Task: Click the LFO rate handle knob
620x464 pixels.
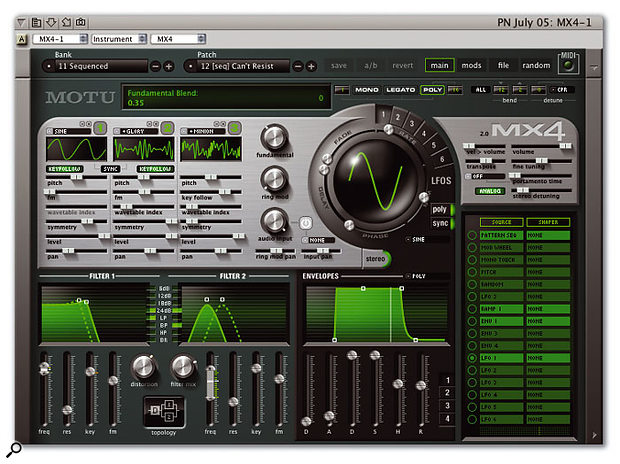Action: (389, 129)
